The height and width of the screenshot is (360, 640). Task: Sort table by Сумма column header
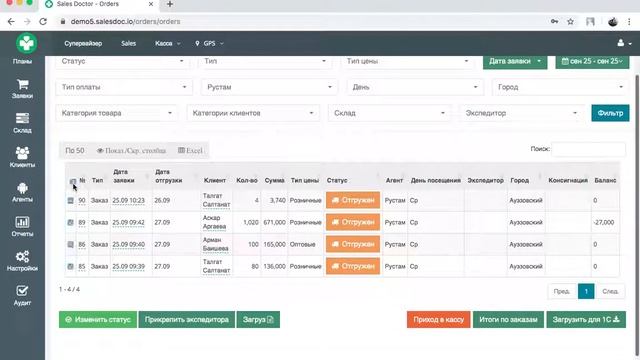[274, 180]
